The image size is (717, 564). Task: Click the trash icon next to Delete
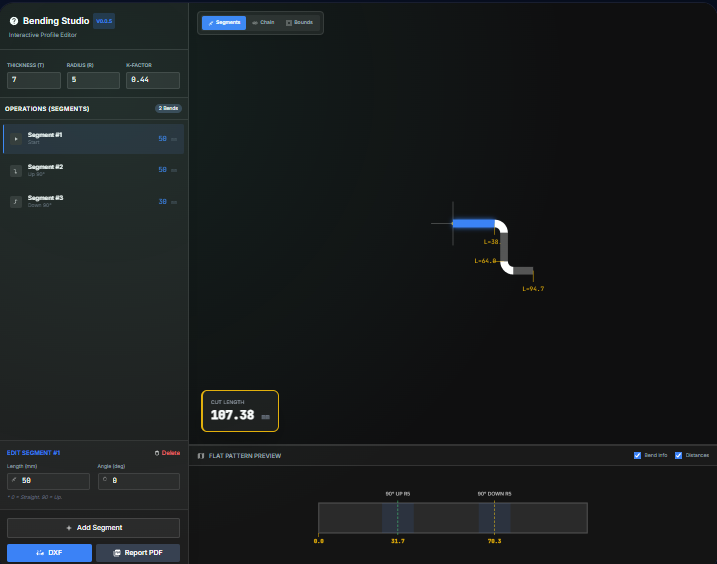coord(157,453)
